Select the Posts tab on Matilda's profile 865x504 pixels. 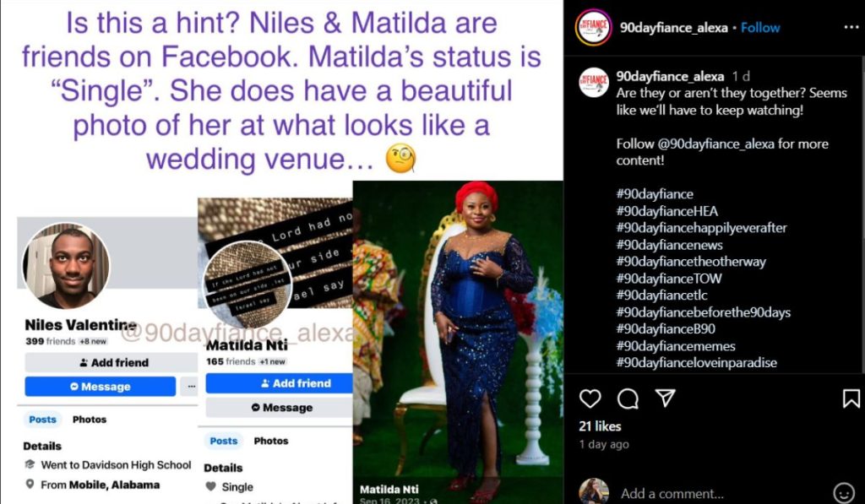coord(223,442)
